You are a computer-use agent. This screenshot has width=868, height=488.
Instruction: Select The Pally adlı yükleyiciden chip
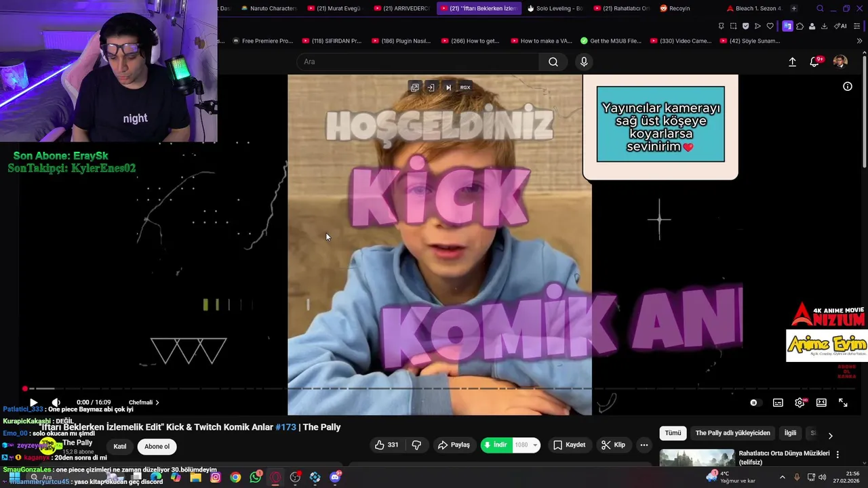732,433
